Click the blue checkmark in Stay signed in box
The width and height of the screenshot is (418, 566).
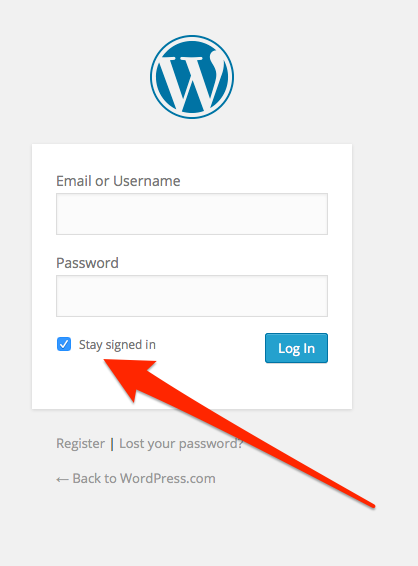(64, 344)
